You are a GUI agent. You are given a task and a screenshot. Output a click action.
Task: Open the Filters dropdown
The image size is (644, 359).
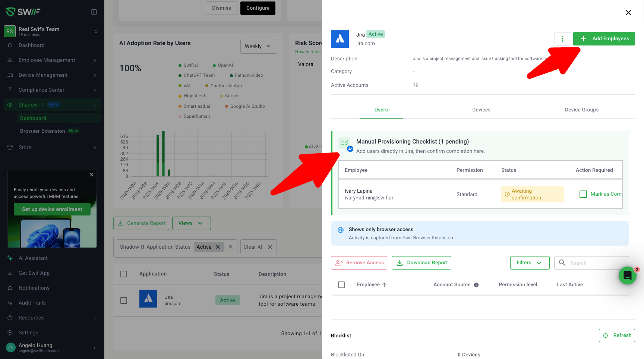[x=529, y=263]
